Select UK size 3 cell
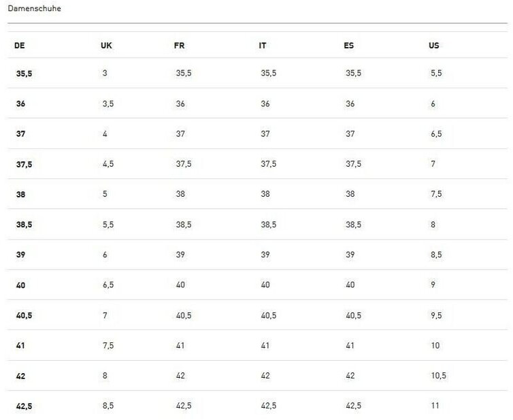513x420 pixels. point(105,73)
